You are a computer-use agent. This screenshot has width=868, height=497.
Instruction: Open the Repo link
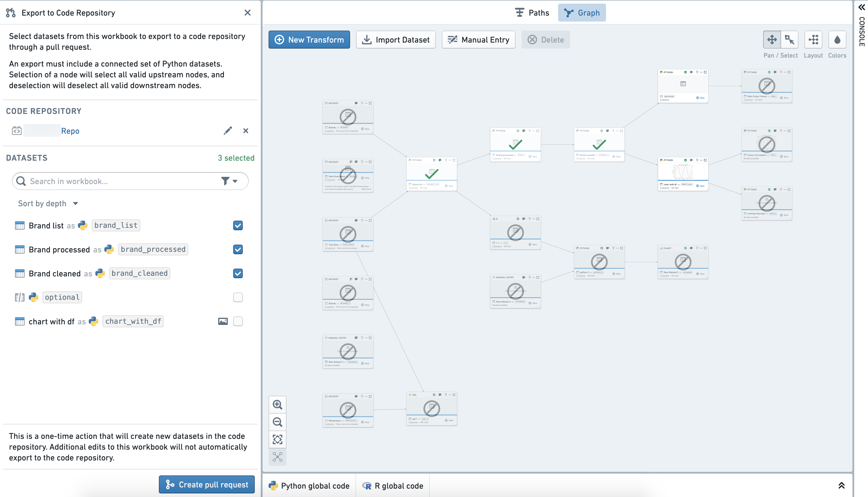70,131
